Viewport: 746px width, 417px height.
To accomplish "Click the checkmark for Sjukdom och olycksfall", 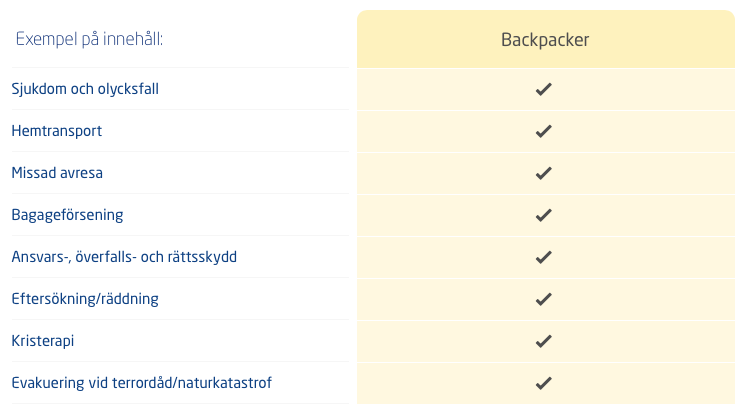I will coord(543,89).
